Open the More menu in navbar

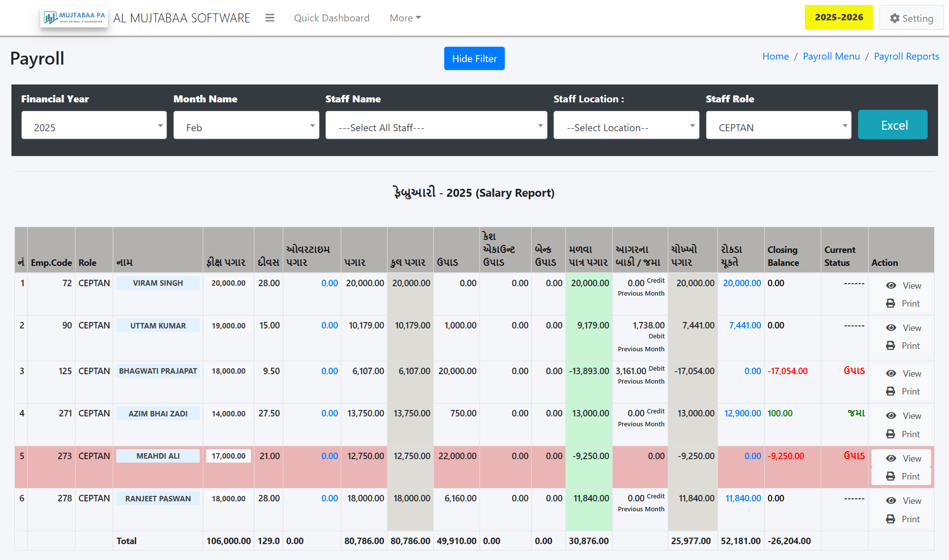pyautogui.click(x=405, y=18)
